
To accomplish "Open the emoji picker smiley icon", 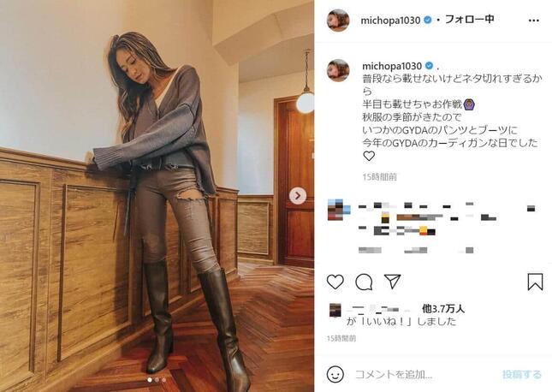I will pyautogui.click(x=335, y=374).
